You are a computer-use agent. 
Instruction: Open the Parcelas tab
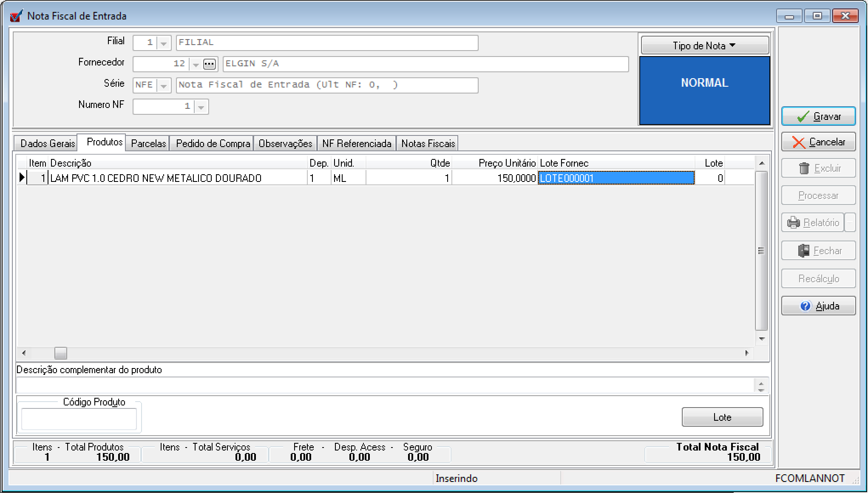tap(148, 144)
